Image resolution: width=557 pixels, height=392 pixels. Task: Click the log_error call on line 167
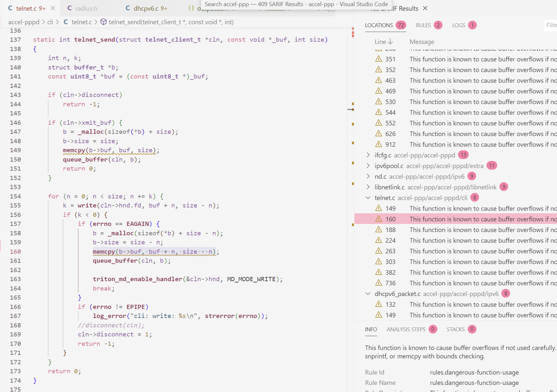109,316
